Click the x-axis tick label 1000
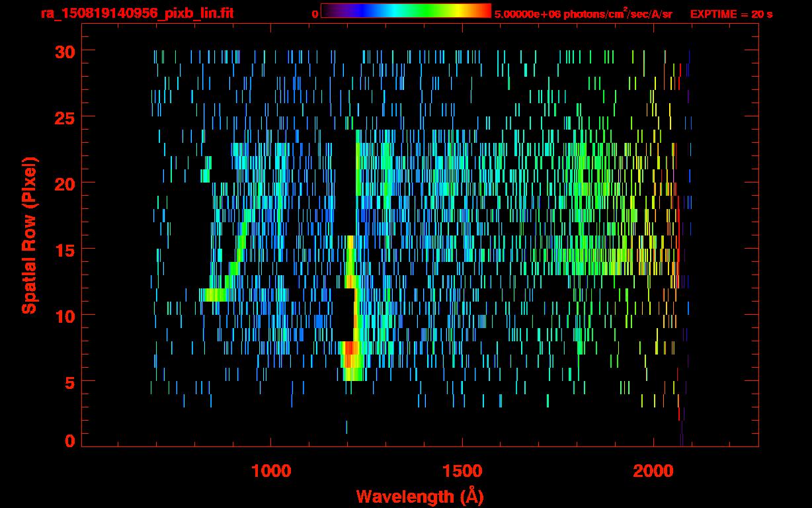Viewport: 812px width, 508px height. coord(271,471)
